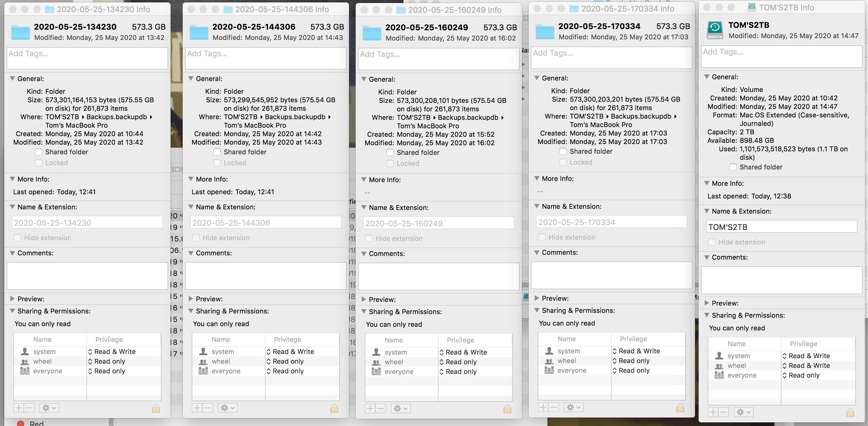Click the Time Machine drive icon for TOM'S2TB
Image resolution: width=868 pixels, height=426 pixels.
714,30
